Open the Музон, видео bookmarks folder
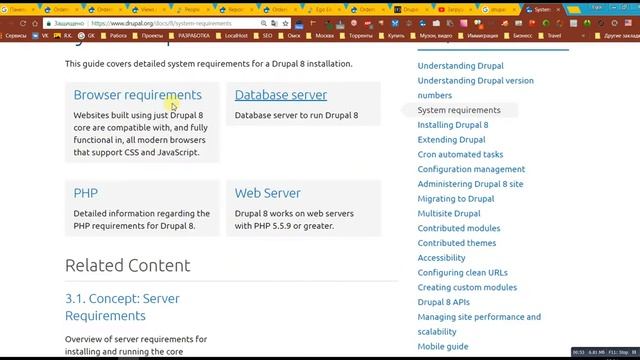 431,36
